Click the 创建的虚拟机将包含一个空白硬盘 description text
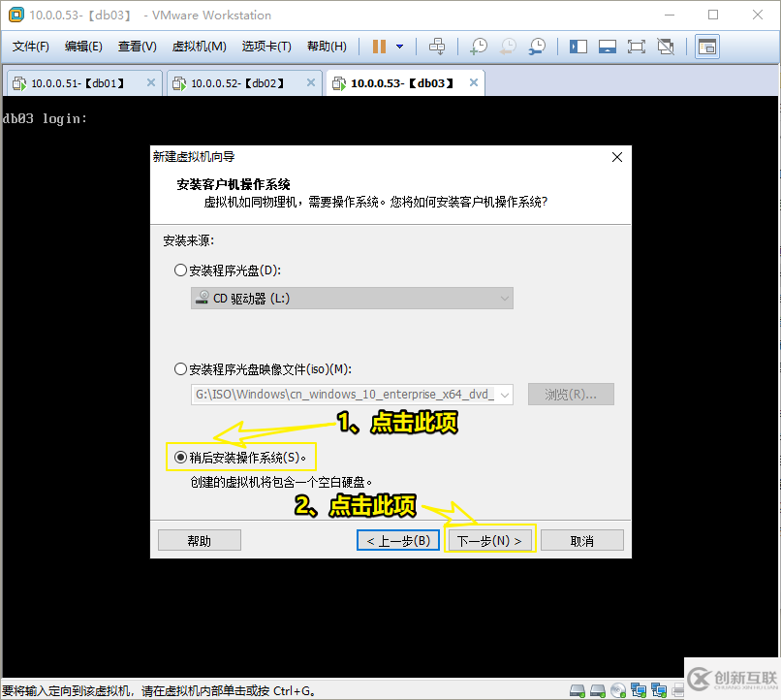 [281, 482]
